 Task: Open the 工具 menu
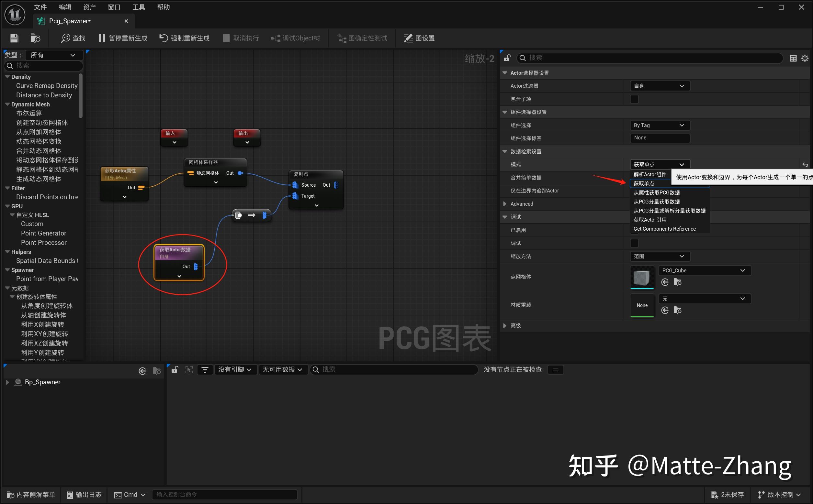[x=139, y=7]
